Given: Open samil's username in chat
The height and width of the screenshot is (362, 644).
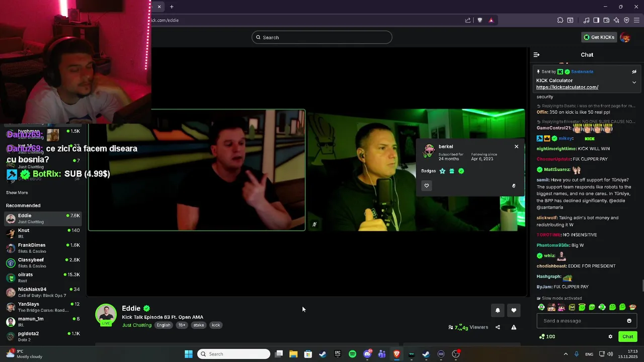Looking at the screenshot, I should pyautogui.click(x=542, y=179).
